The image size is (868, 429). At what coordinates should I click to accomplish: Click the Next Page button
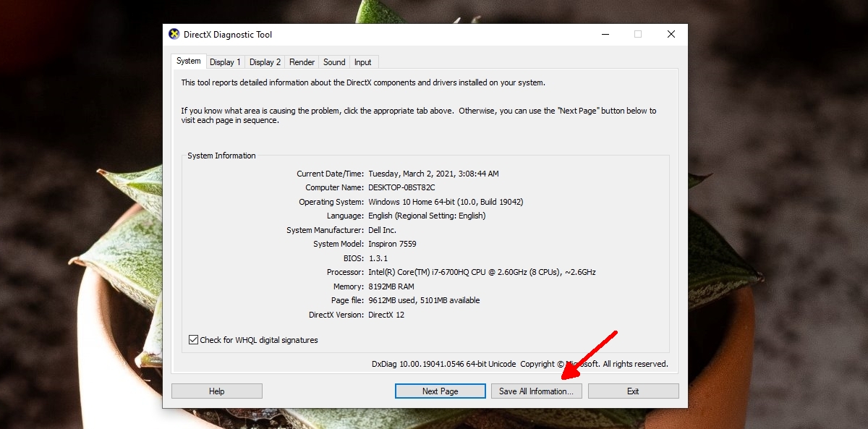click(x=441, y=391)
